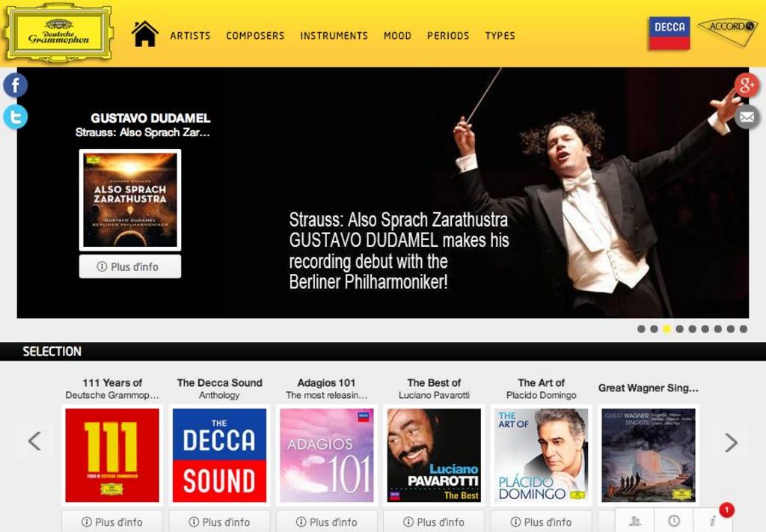Screen dimensions: 766x532
Task: Open the Decca label logo
Action: point(670,33)
